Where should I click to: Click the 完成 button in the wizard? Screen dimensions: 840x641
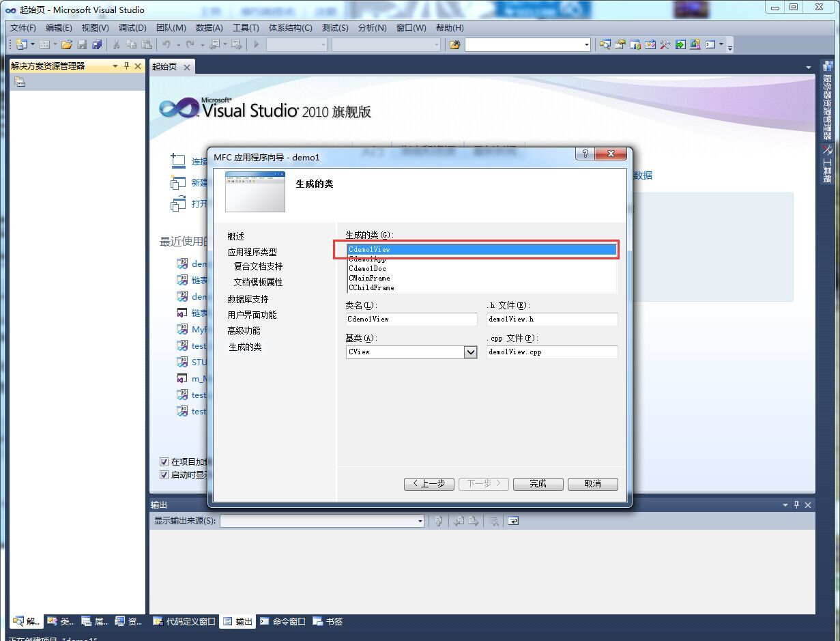point(538,483)
